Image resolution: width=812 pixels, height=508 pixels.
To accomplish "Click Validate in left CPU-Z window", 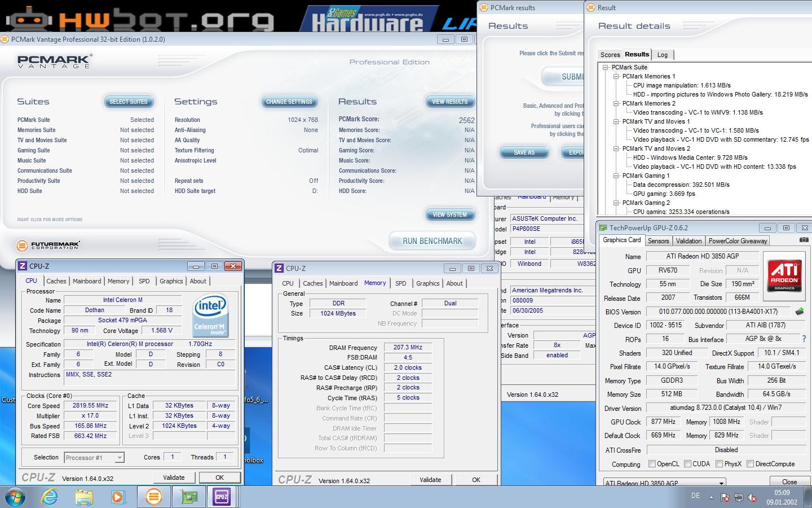I will (174, 478).
